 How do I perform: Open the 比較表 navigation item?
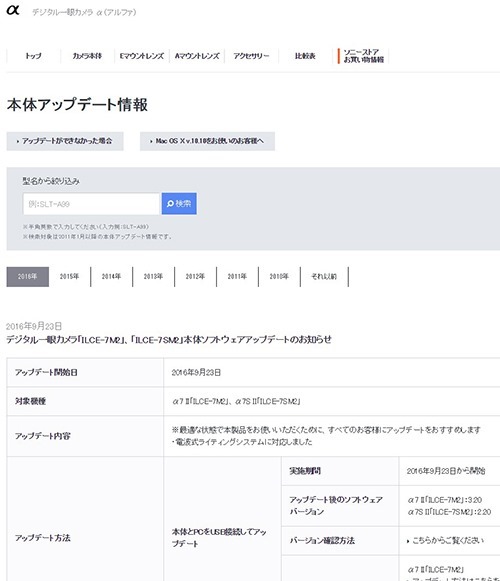coord(305,56)
